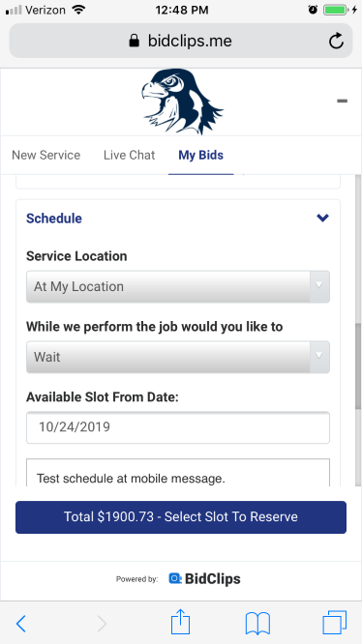Click the Schedule section heading

pyautogui.click(x=54, y=219)
